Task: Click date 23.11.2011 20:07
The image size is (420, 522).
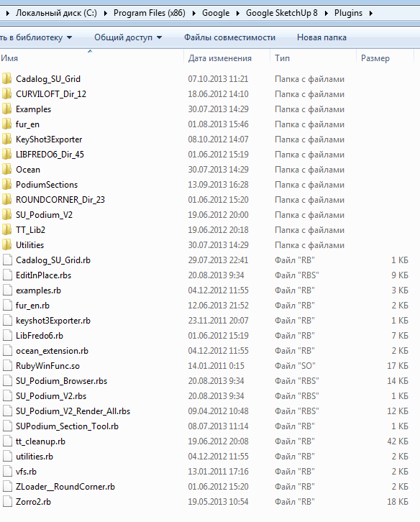Action: (x=218, y=320)
